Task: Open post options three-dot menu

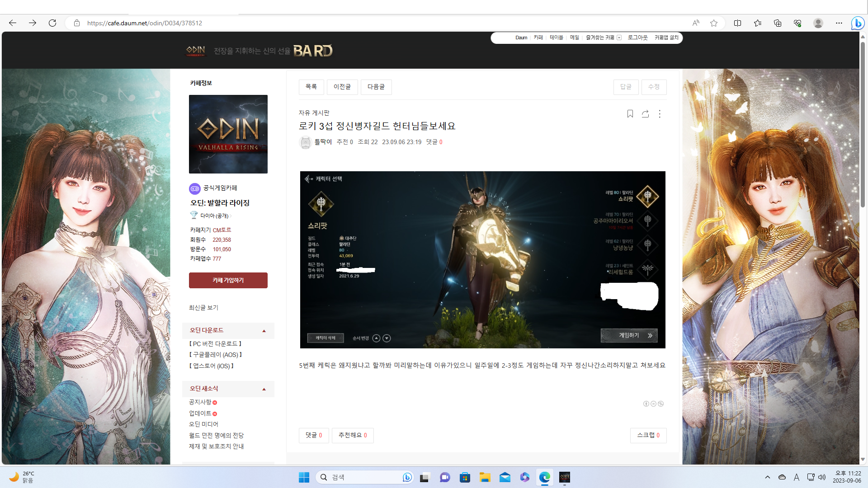Action: (x=660, y=114)
